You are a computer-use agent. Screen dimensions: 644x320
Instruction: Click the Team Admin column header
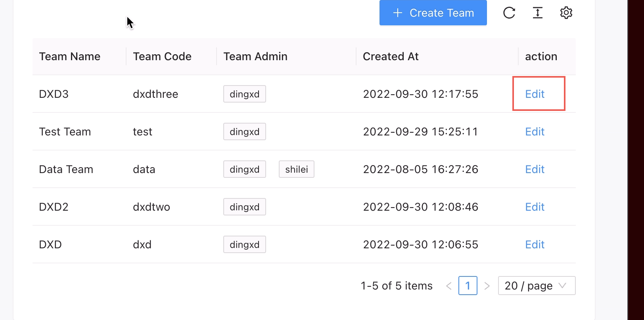click(x=255, y=57)
